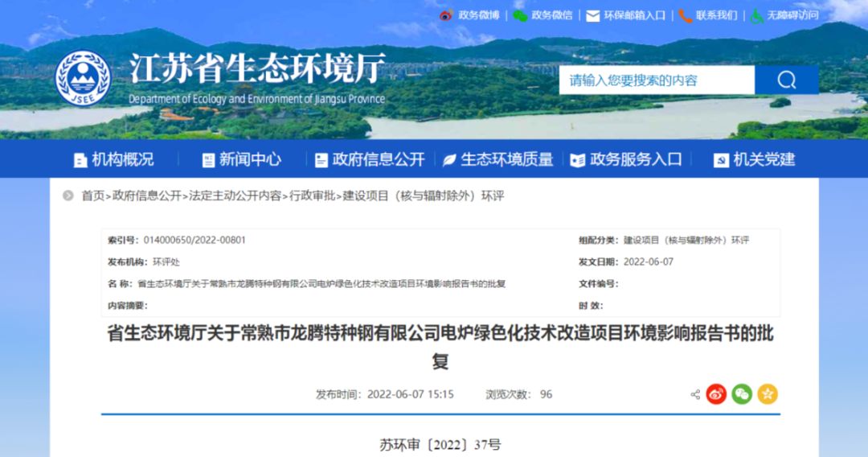
Task: Click the 文件编号 label
Action: [x=599, y=284]
